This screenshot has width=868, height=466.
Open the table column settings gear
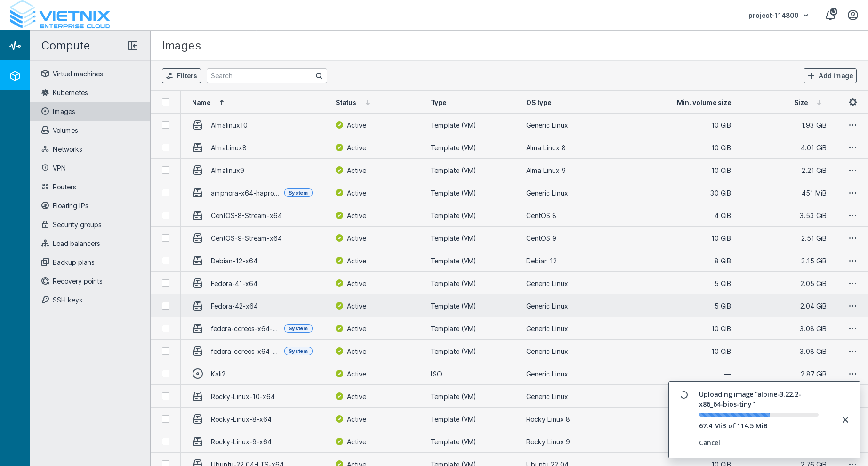coord(852,102)
